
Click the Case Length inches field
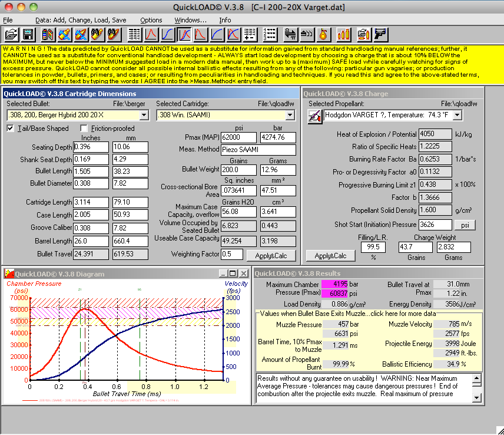(91, 215)
